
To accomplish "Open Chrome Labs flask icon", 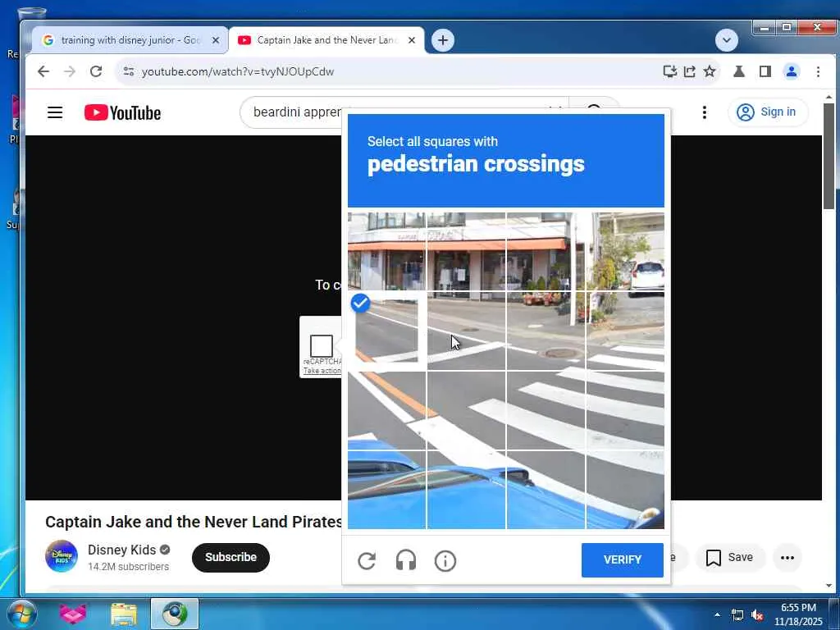I will pyautogui.click(x=739, y=71).
